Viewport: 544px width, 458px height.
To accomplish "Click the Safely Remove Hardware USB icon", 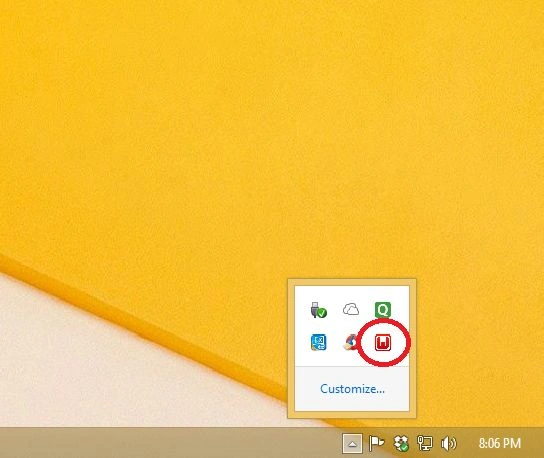I will pos(318,310).
